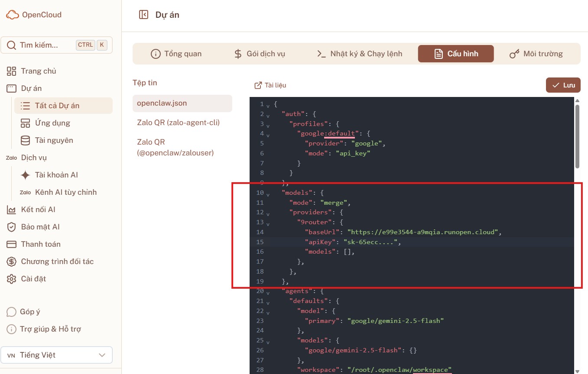Click the editor vertical scrollbar thumb
The height and width of the screenshot is (374, 588).
(577, 136)
